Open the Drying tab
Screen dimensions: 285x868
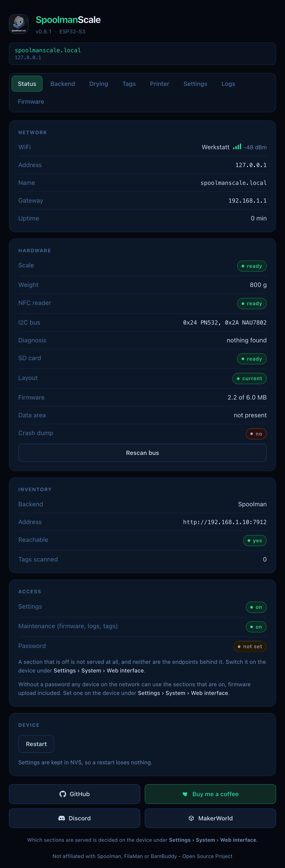[98, 84]
